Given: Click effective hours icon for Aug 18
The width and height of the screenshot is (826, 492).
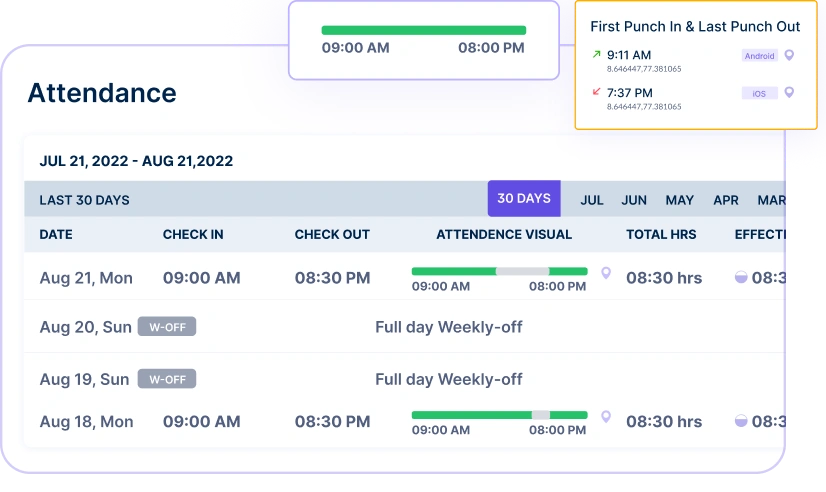Looking at the screenshot, I should (741, 422).
